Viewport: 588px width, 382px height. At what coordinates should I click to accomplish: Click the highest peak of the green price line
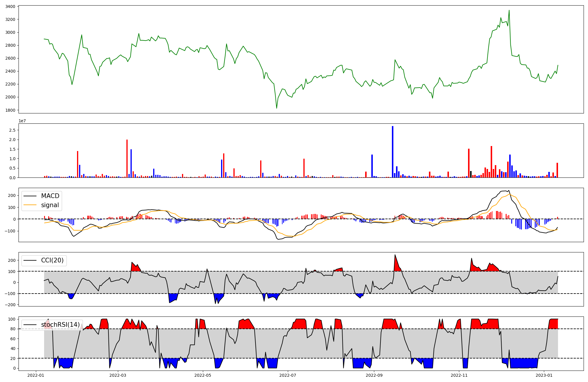point(509,11)
